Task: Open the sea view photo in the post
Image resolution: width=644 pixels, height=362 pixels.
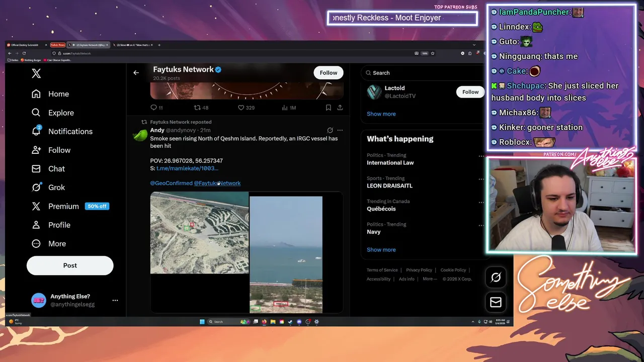Action: coord(286,254)
